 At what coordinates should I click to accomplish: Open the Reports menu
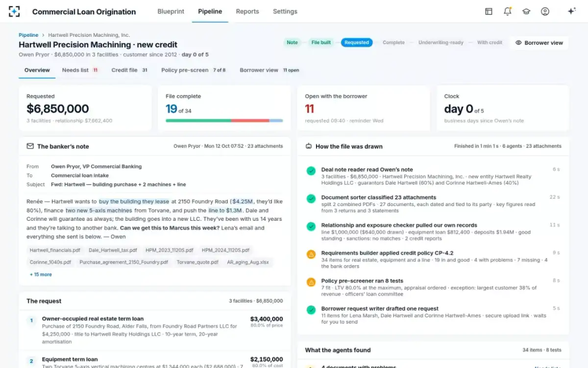coord(247,11)
